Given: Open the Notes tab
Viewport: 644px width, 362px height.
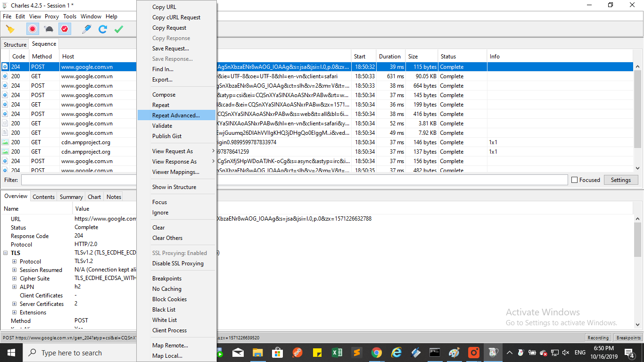Looking at the screenshot, I should tap(114, 197).
